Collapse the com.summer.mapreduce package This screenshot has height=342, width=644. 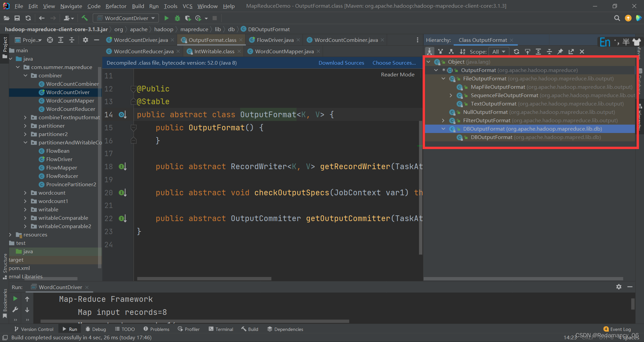pos(18,67)
